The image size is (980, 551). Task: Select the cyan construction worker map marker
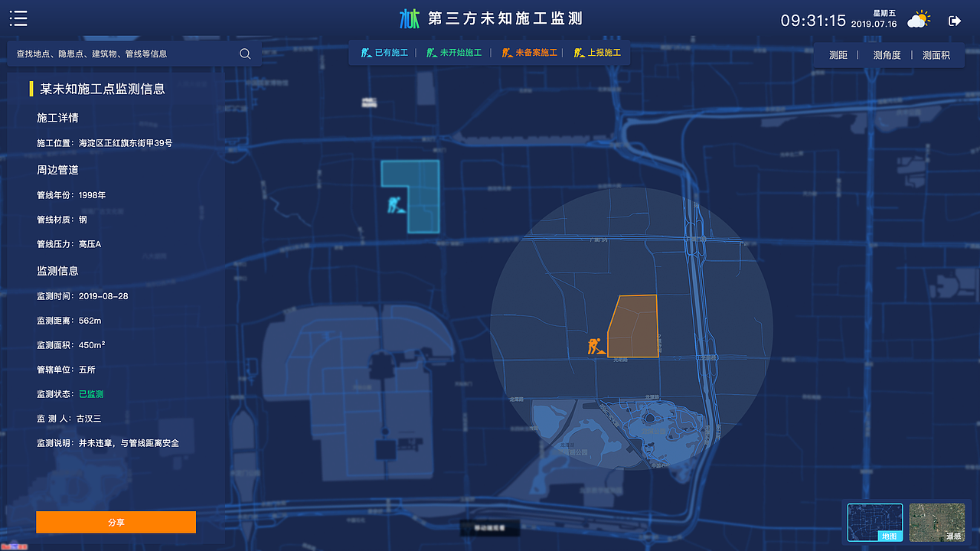point(397,204)
